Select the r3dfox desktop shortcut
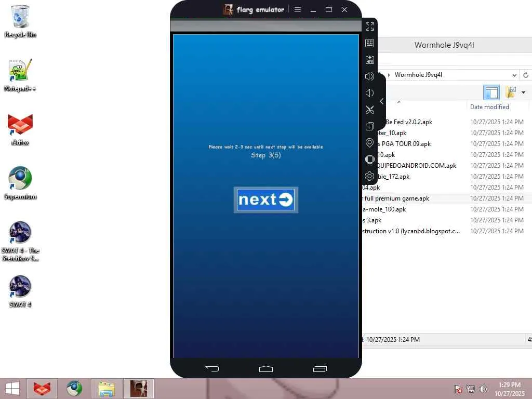Image resolution: width=532 pixels, height=399 pixels. 20,129
